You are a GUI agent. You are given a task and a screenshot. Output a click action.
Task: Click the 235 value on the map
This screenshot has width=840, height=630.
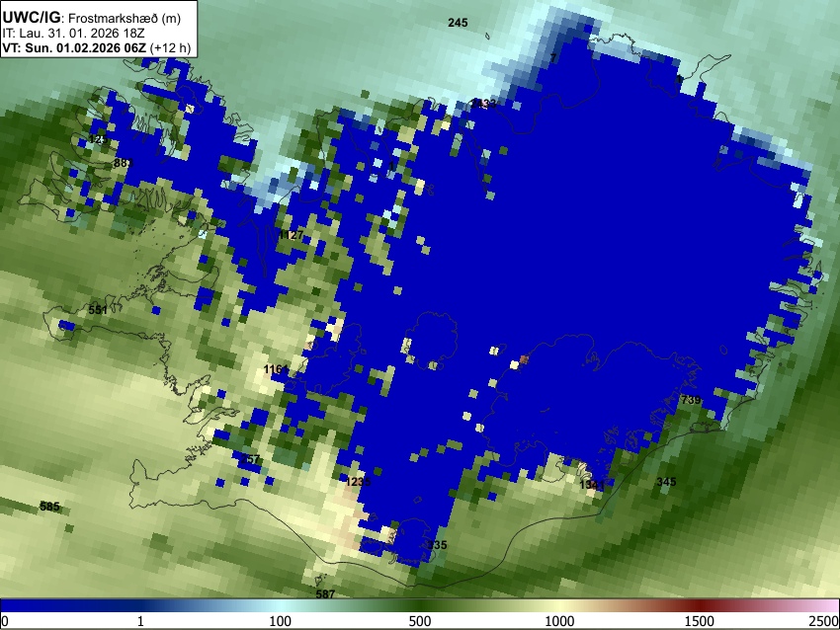pyautogui.click(x=437, y=545)
